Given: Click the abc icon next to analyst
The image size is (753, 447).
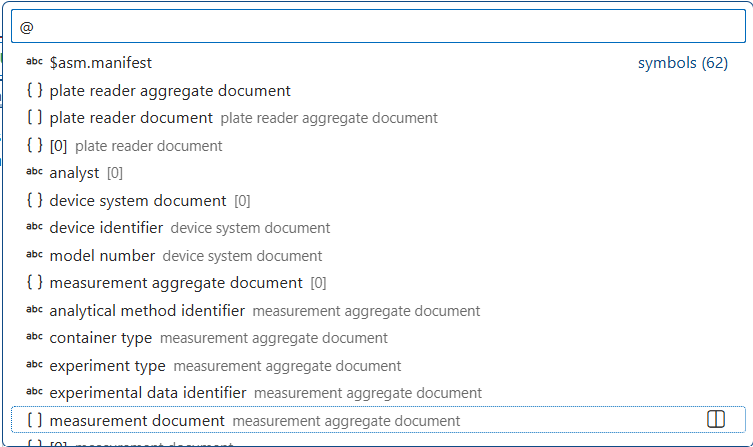Looking at the screenshot, I should click(x=34, y=173).
